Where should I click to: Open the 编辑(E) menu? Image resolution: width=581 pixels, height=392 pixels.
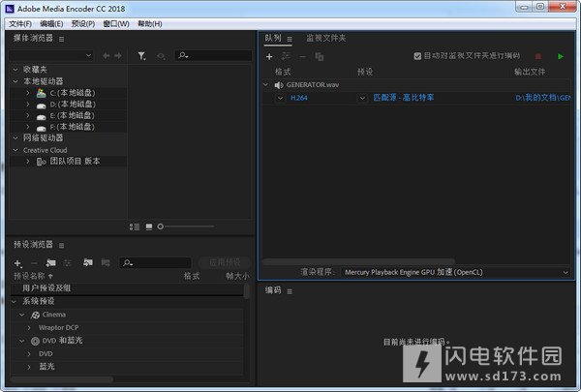[51, 24]
